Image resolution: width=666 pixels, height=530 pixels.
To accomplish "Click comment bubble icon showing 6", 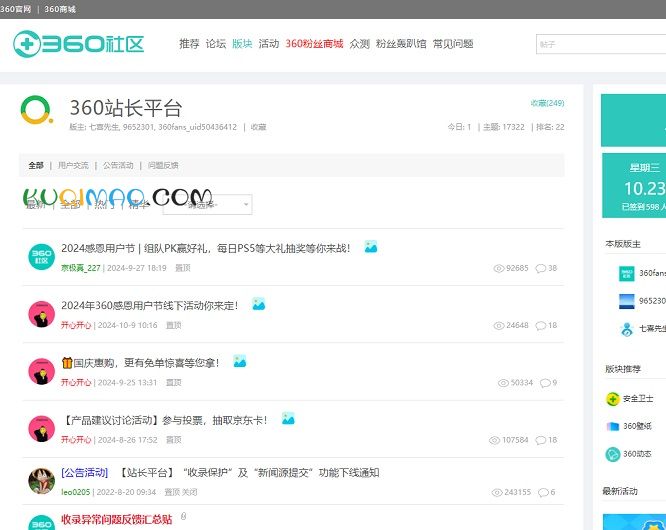I will pyautogui.click(x=543, y=493).
